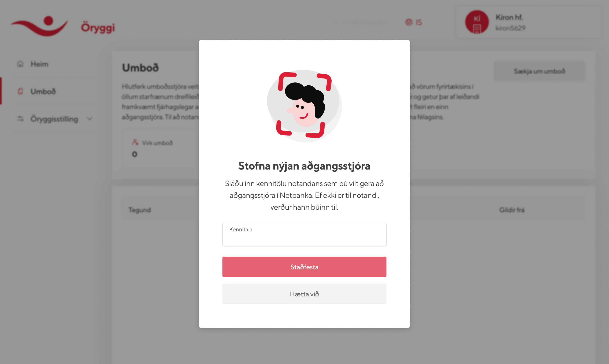Click the Öryggisstilling sliders icon
The height and width of the screenshot is (364, 609).
pyautogui.click(x=20, y=119)
